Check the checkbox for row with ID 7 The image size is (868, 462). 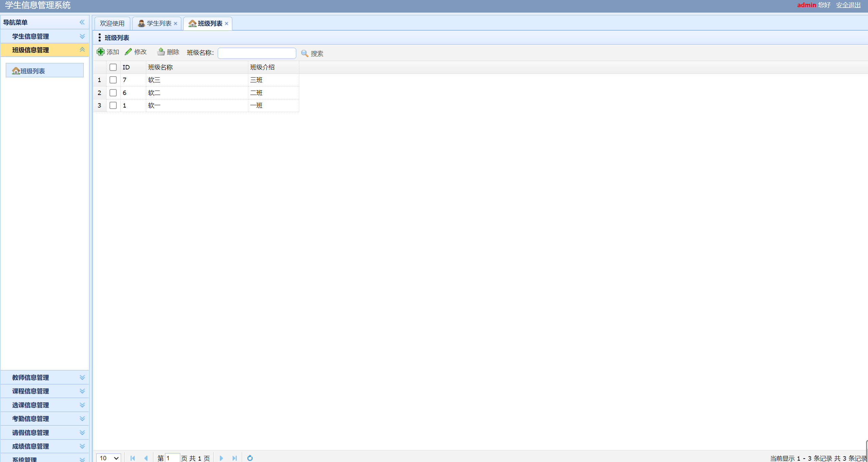pyautogui.click(x=113, y=80)
